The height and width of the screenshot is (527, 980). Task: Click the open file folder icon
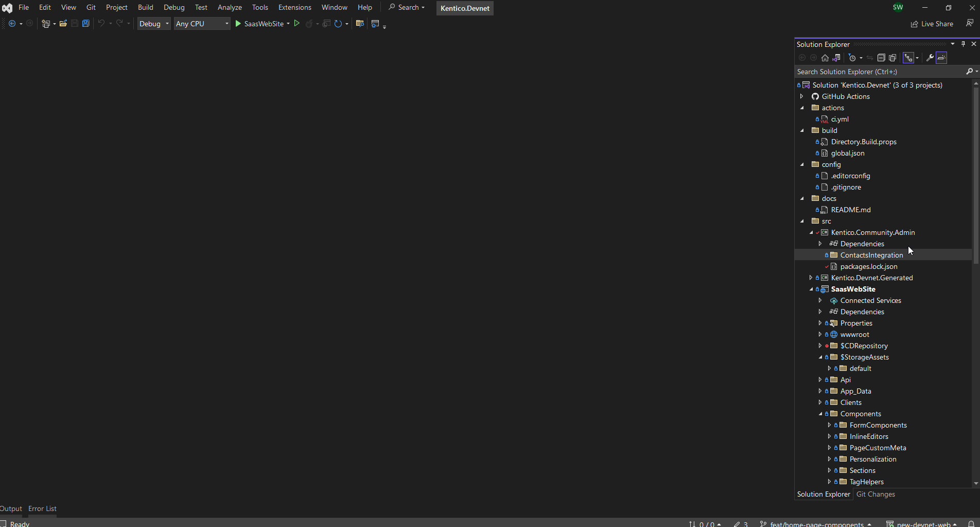point(63,24)
